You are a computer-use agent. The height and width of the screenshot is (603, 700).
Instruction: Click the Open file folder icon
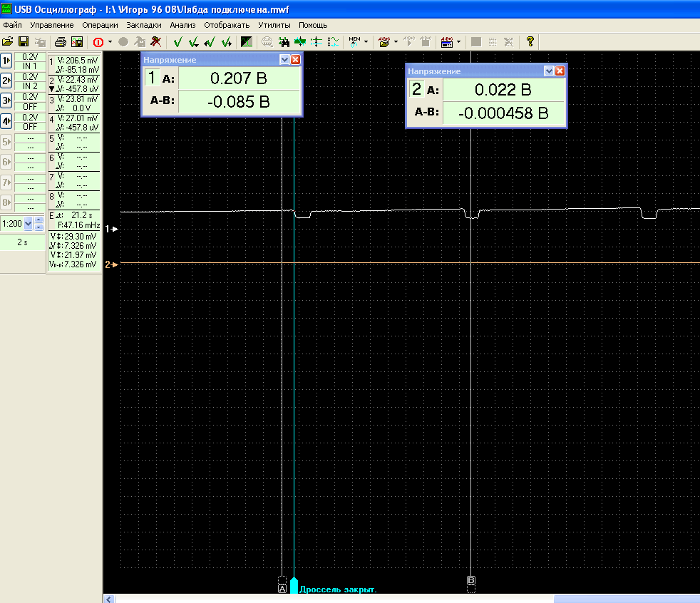[x=8, y=42]
